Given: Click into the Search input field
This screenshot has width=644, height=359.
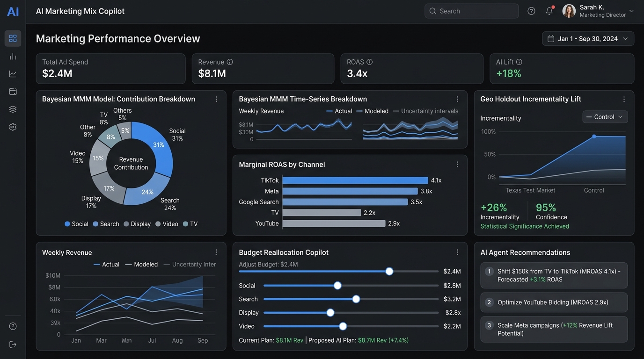Looking at the screenshot, I should pos(472,11).
